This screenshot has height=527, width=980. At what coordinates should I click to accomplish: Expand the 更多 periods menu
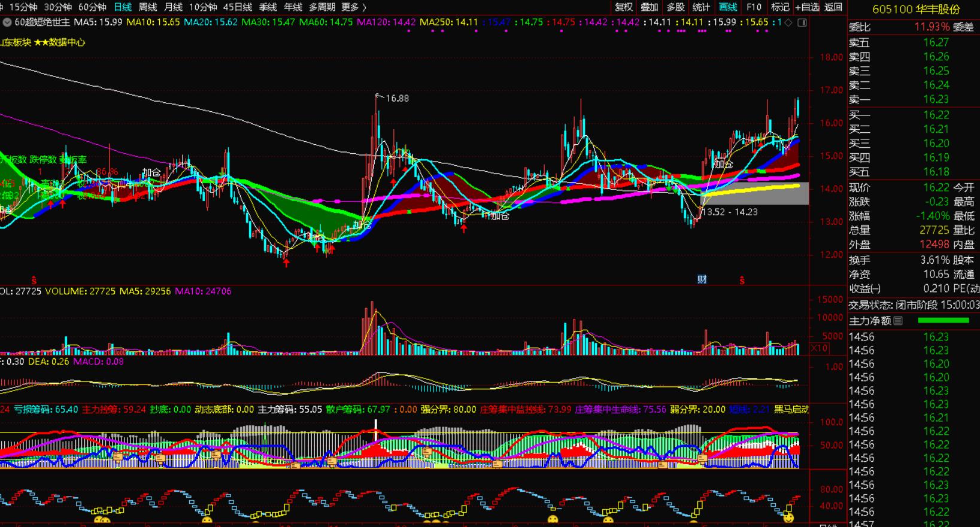[x=354, y=7]
